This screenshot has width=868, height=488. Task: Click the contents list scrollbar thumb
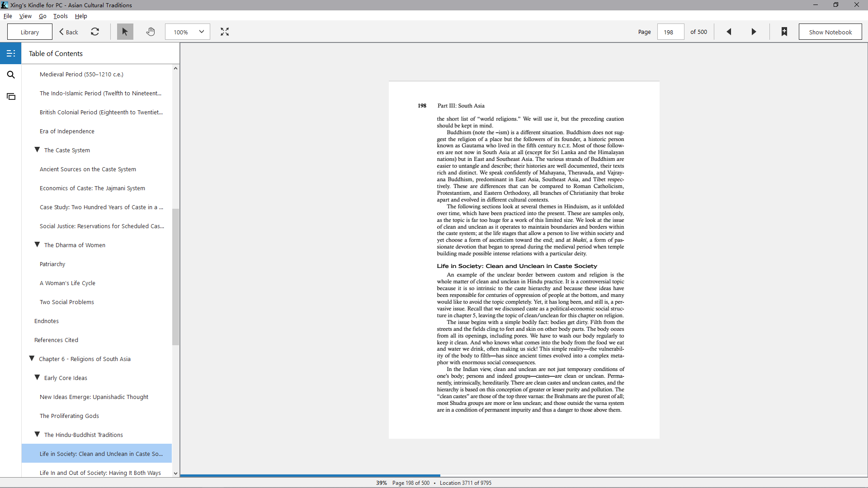tap(175, 277)
